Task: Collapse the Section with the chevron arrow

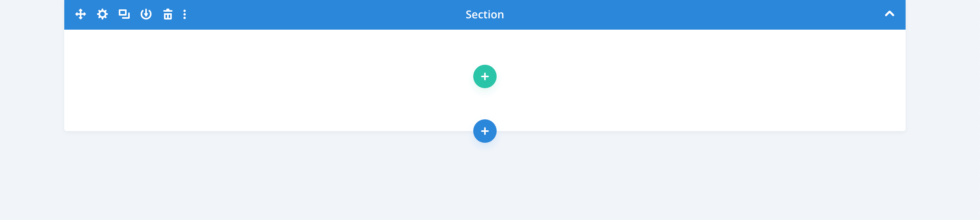Action: pos(890,14)
